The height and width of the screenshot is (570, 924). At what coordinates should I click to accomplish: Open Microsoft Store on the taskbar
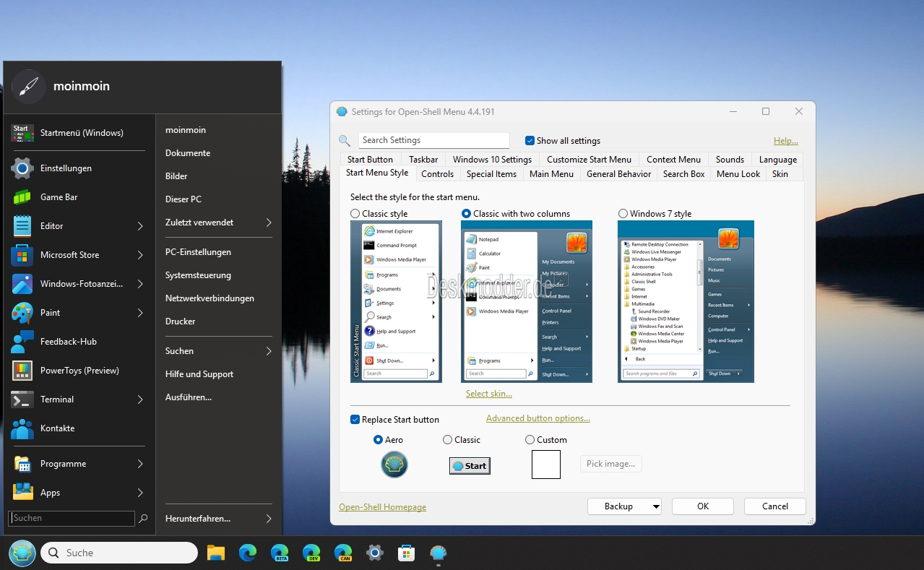pyautogui.click(x=407, y=553)
